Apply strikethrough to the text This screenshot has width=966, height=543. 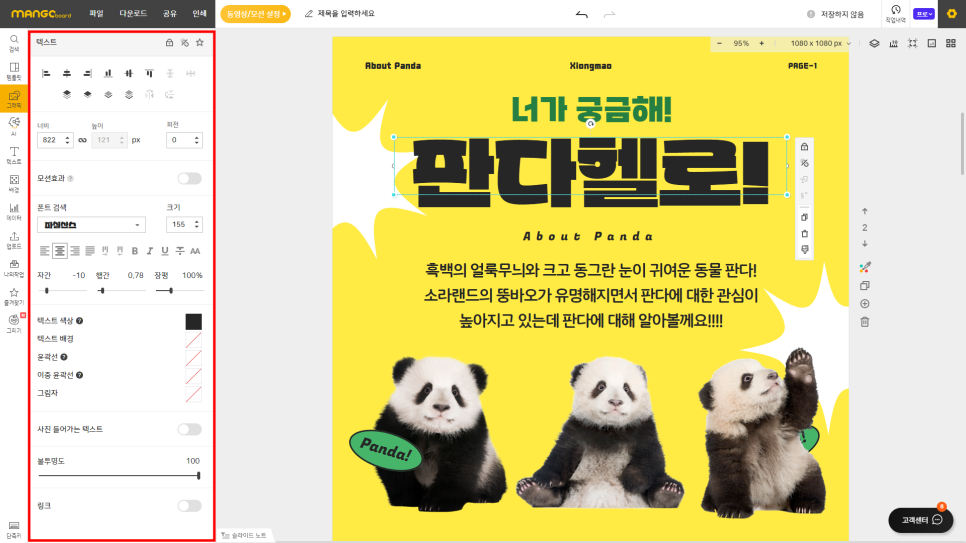180,251
